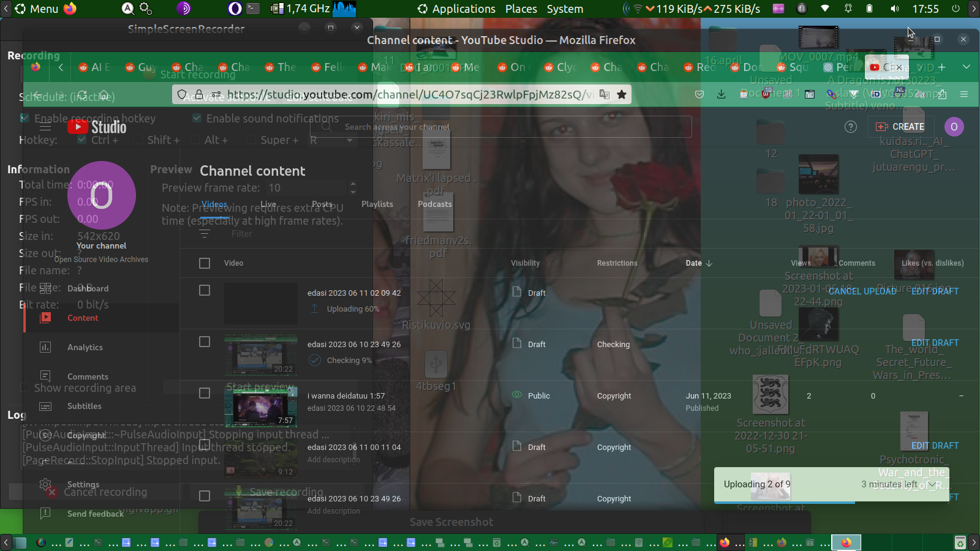Screen dimensions: 980x551
Task: Open Firefox downloads arrow icon
Action: point(721,94)
